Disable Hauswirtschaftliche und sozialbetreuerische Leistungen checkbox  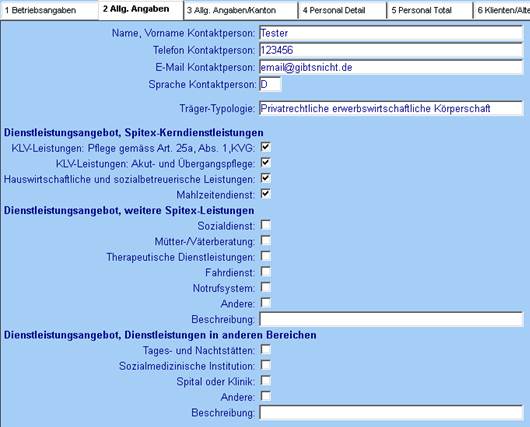click(266, 179)
